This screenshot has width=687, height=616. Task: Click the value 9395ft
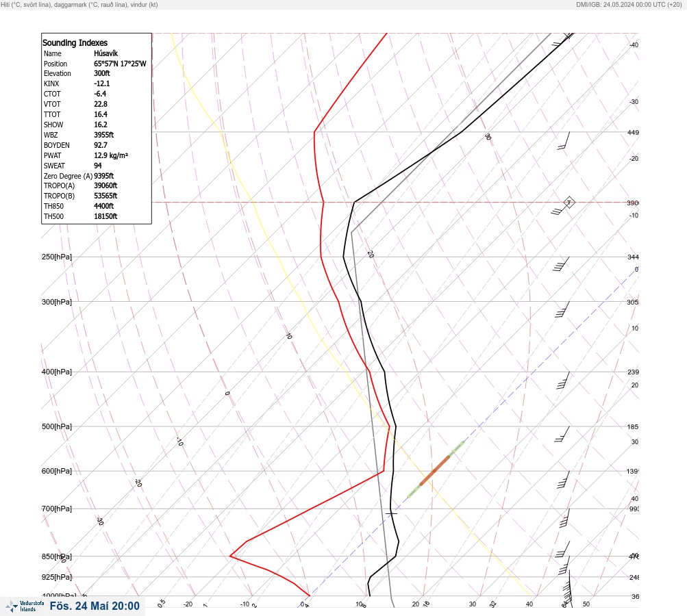pyautogui.click(x=104, y=176)
